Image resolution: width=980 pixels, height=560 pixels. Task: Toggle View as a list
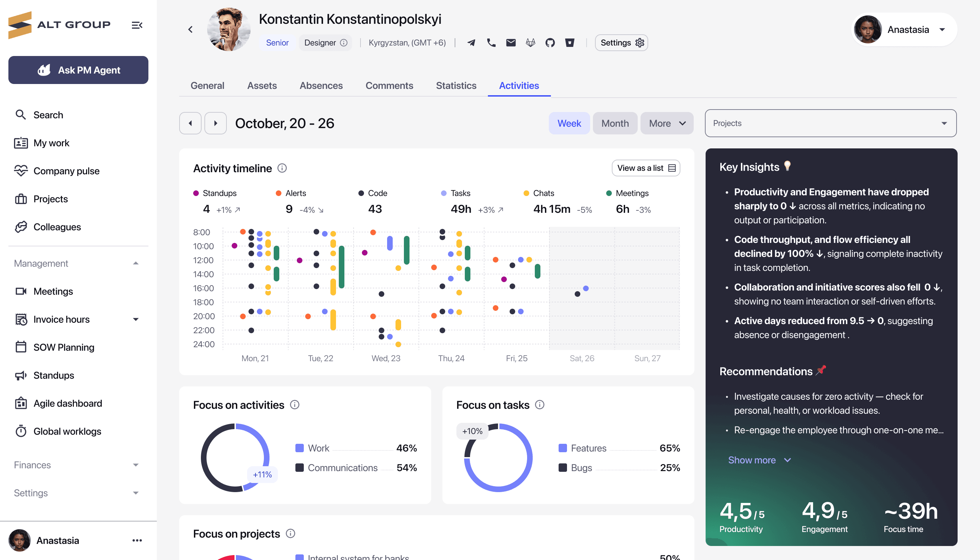646,168
